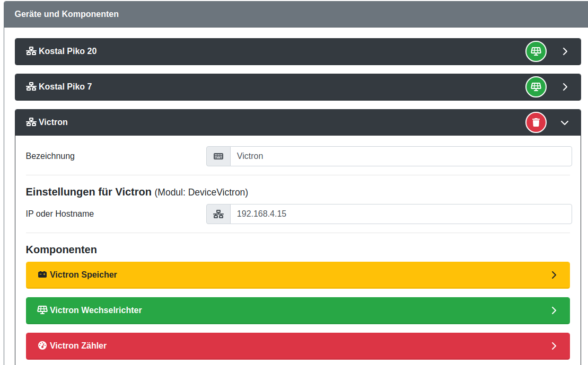Viewport: 588px width, 365px height.
Task: Focus the IP oder Hostname field
Action: tap(401, 214)
